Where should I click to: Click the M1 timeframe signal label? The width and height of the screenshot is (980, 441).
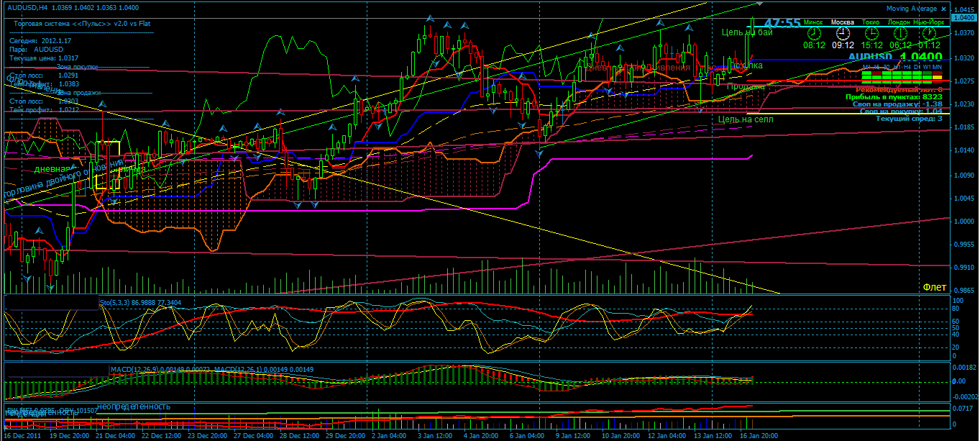click(x=866, y=67)
